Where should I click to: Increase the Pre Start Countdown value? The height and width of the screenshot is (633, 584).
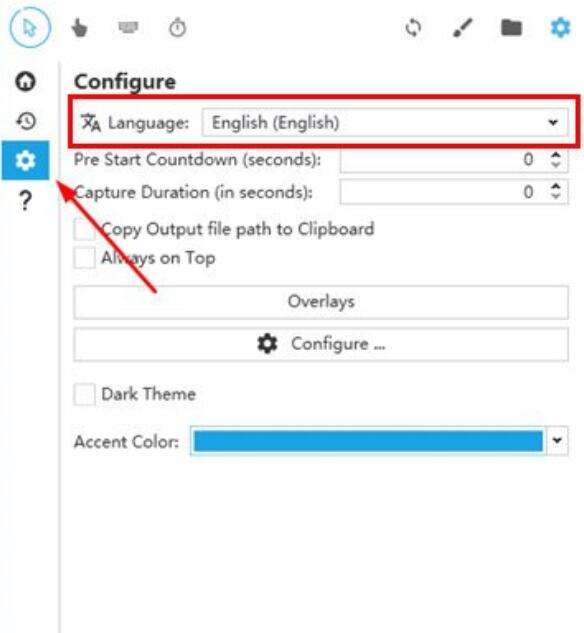[x=556, y=155]
